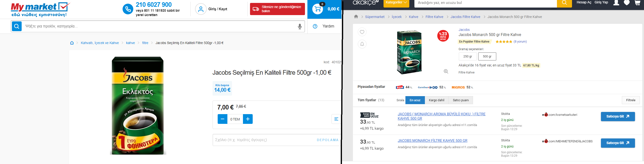Click the delivery truck red banner button
The height and width of the screenshot is (164, 644).
click(277, 9)
